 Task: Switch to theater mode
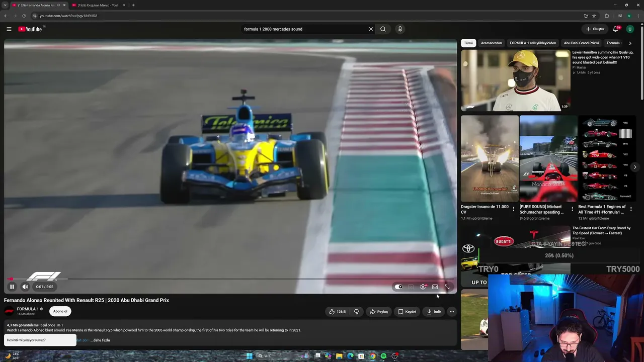435,287
